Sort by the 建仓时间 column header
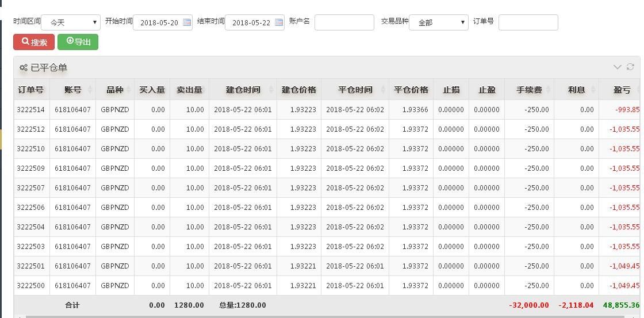Viewport: 644px width, 318px height. pyautogui.click(x=243, y=90)
